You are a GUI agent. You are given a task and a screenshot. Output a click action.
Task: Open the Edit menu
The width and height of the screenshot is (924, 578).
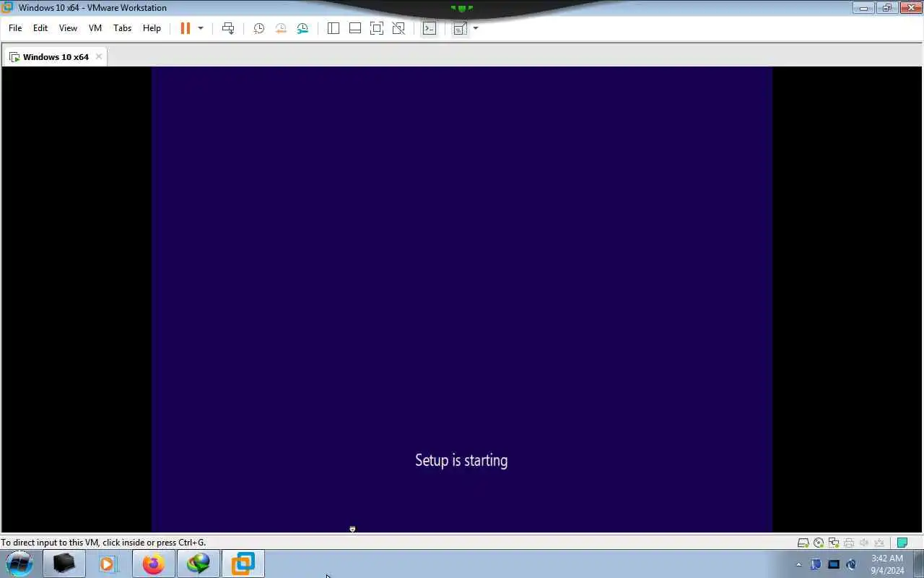tap(40, 28)
